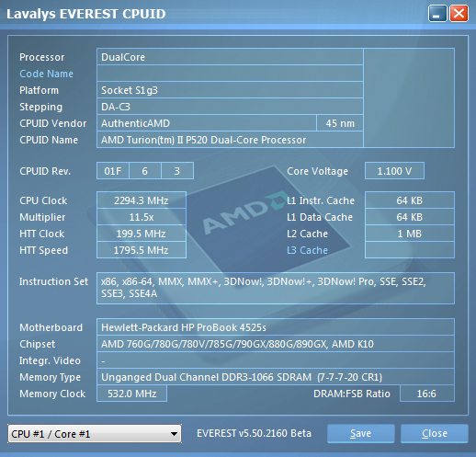
Task: Select the HP ProBook 4525s motherboard value
Action: pyautogui.click(x=276, y=327)
